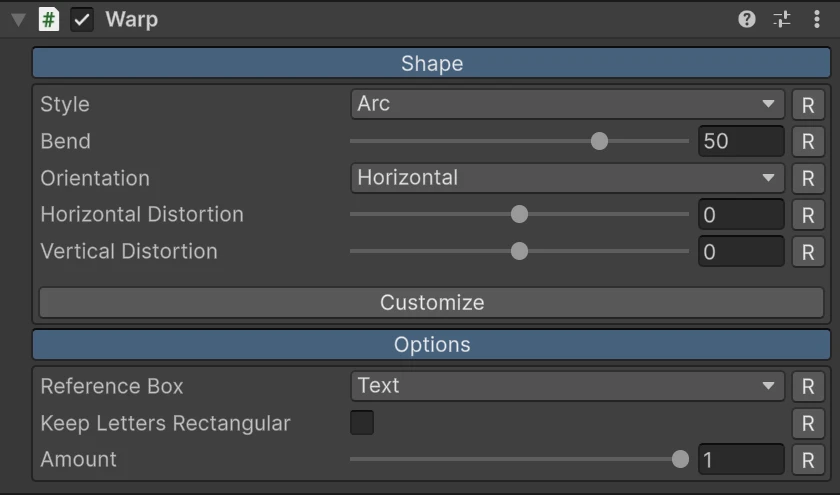The height and width of the screenshot is (495, 840).
Task: Click the Bend value field showing 50
Action: (741, 141)
